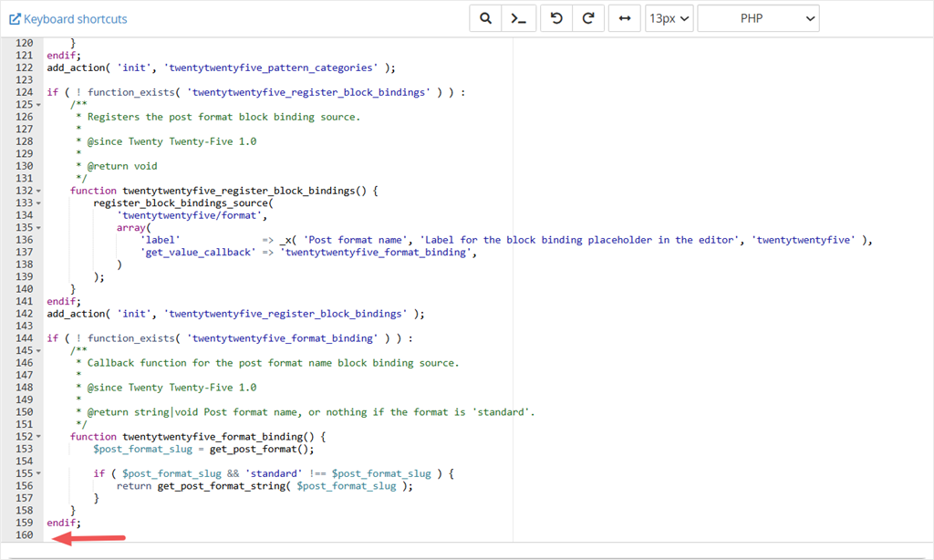Collapse the comment fold at line 145

[x=38, y=351]
